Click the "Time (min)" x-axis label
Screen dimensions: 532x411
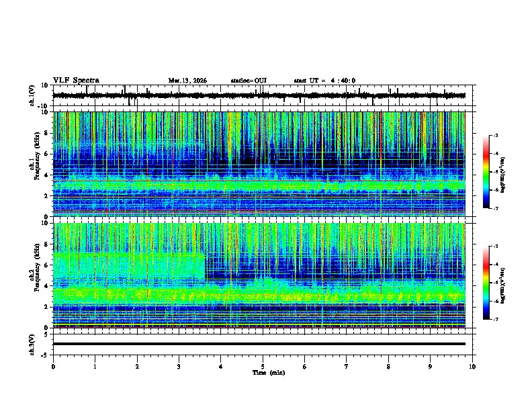click(x=269, y=373)
